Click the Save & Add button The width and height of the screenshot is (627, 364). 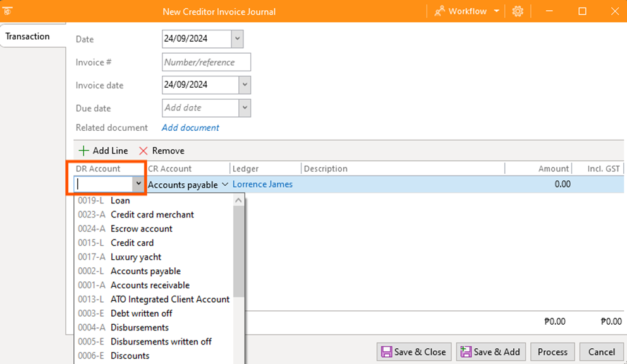pos(489,352)
